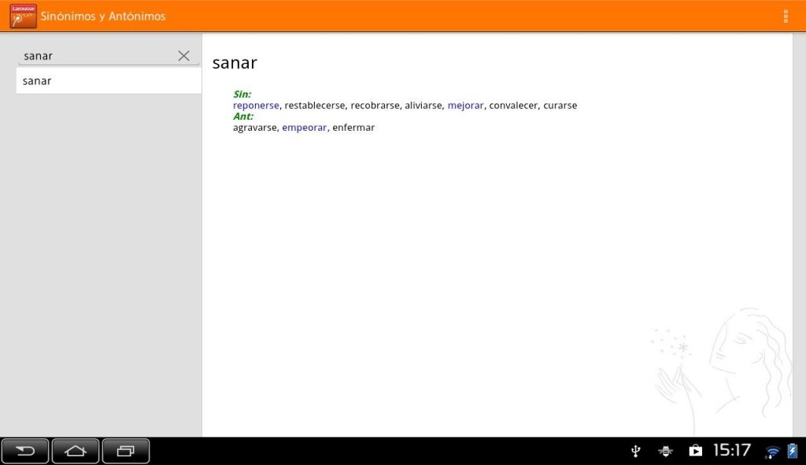Click the word convalecer
Image resolution: width=806 pixels, height=465 pixels.
pyautogui.click(x=513, y=105)
